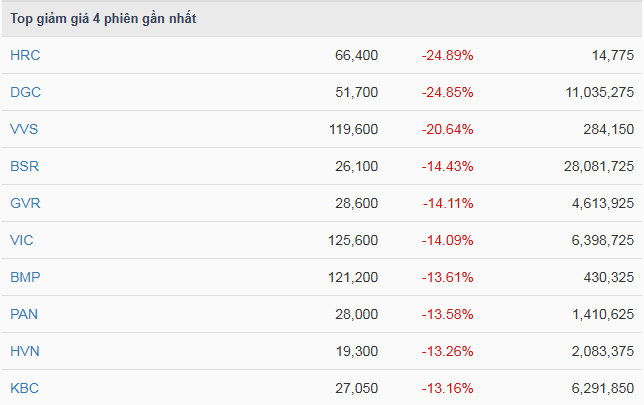This screenshot has width=644, height=405.
Task: Open GVR stock details link
Action: pyautogui.click(x=25, y=203)
